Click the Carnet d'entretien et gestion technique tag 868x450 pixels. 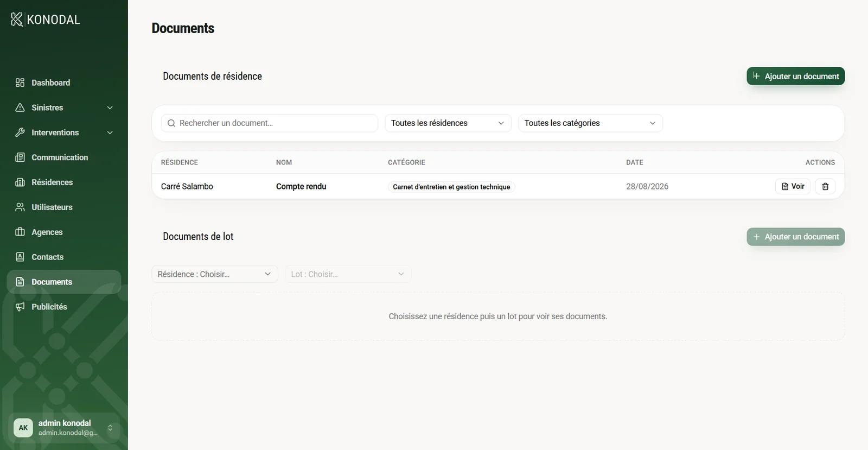click(451, 187)
